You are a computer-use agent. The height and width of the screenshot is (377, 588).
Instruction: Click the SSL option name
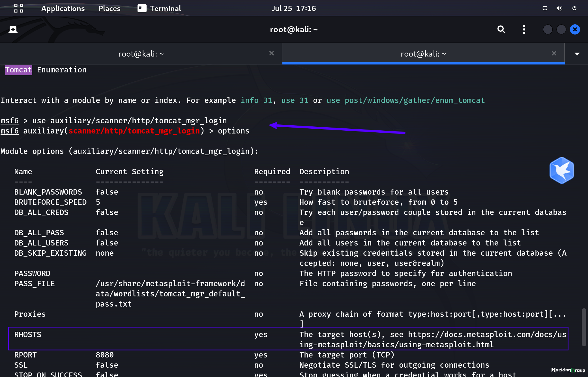[x=21, y=365]
